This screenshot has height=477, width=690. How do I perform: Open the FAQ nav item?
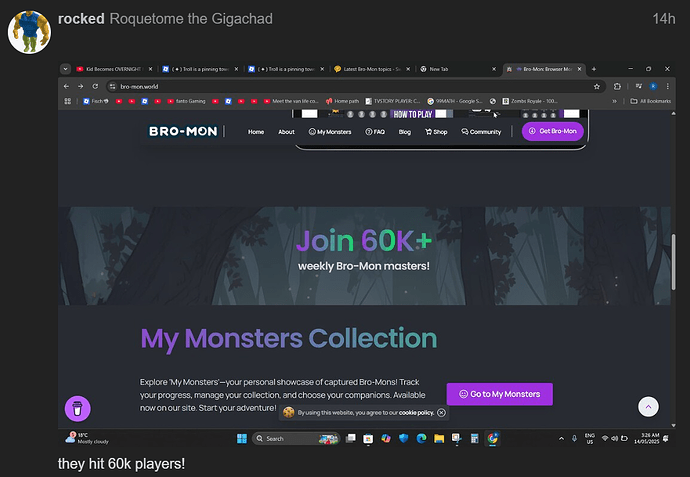(x=375, y=132)
